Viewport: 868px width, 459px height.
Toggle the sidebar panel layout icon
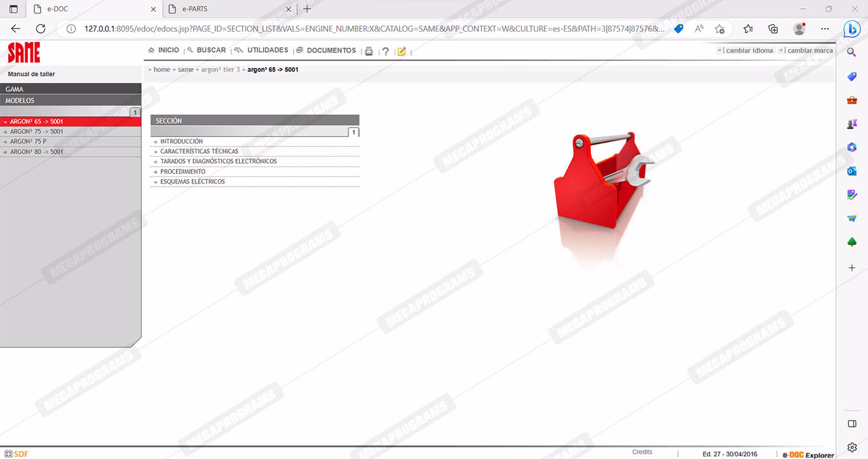pos(852,423)
